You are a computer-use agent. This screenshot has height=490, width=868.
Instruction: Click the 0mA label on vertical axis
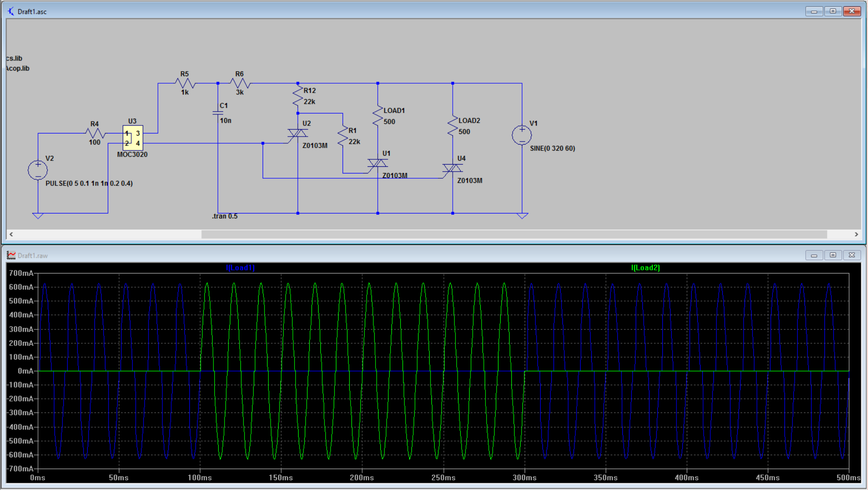point(26,371)
